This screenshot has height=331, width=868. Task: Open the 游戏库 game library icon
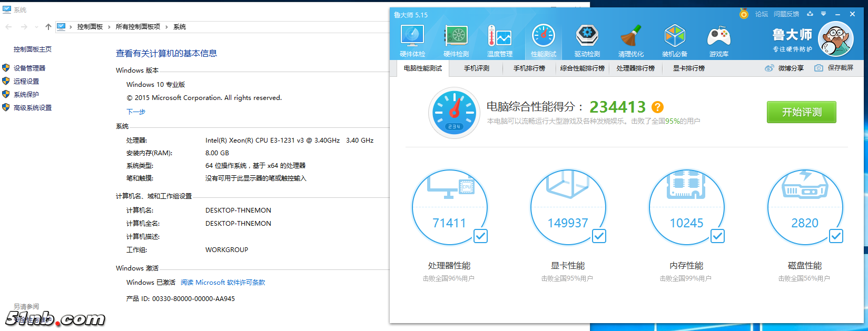coord(718,41)
